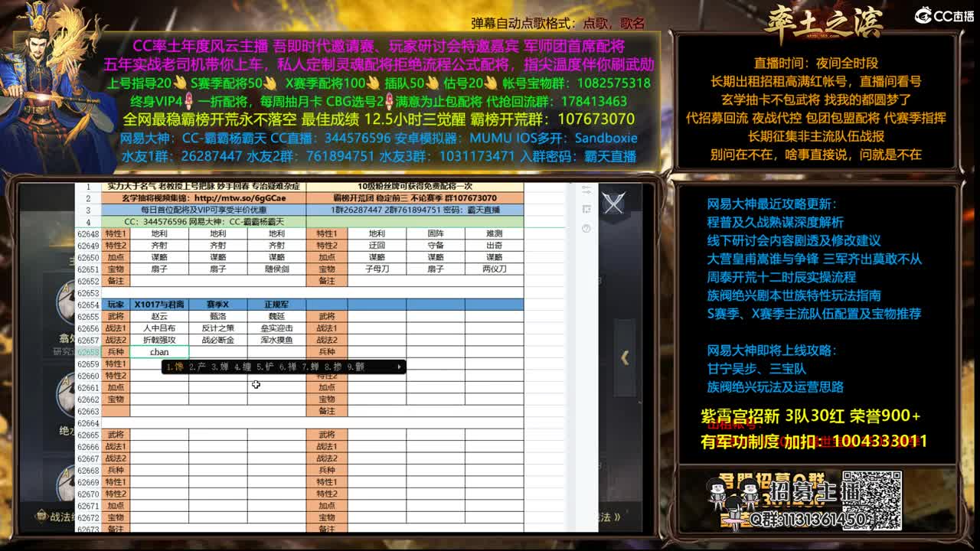Select IME candidate 6 禅
980x551 pixels.
click(x=288, y=367)
